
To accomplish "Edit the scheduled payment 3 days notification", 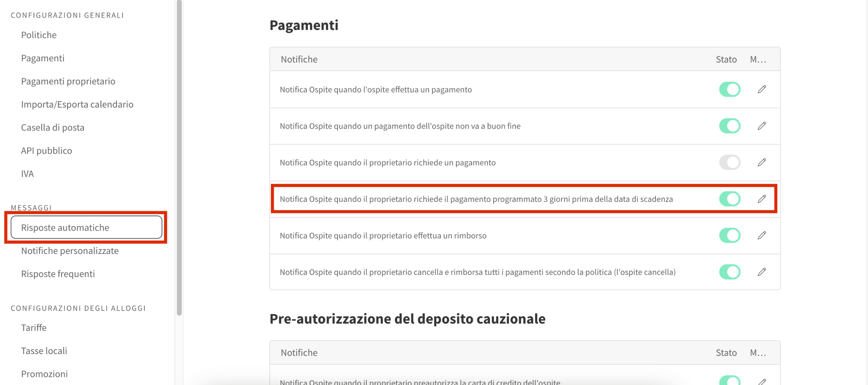I will 761,199.
